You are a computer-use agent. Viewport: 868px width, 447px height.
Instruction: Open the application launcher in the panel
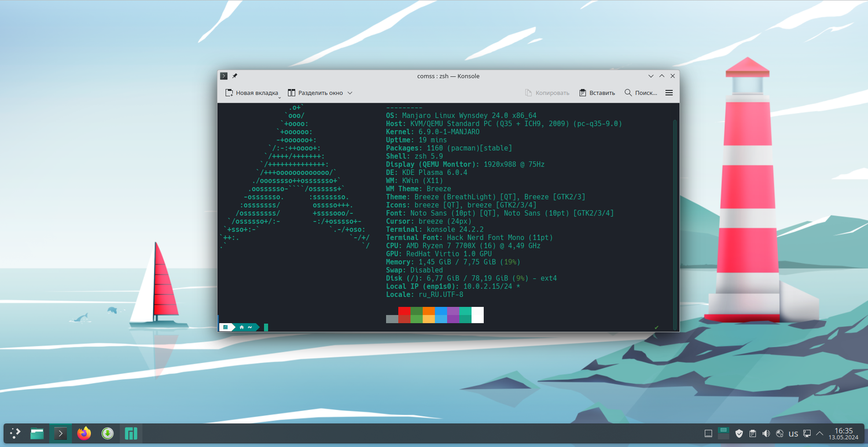click(x=15, y=433)
